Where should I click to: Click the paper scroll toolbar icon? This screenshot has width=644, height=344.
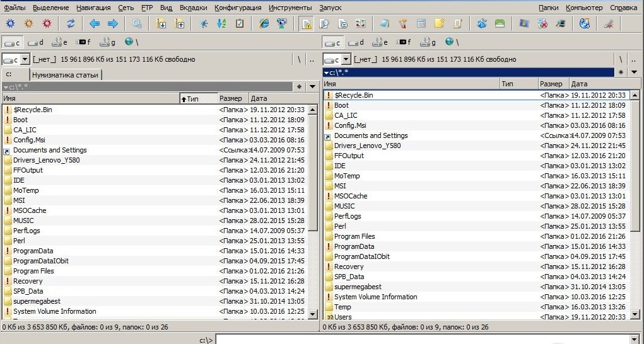point(457,24)
